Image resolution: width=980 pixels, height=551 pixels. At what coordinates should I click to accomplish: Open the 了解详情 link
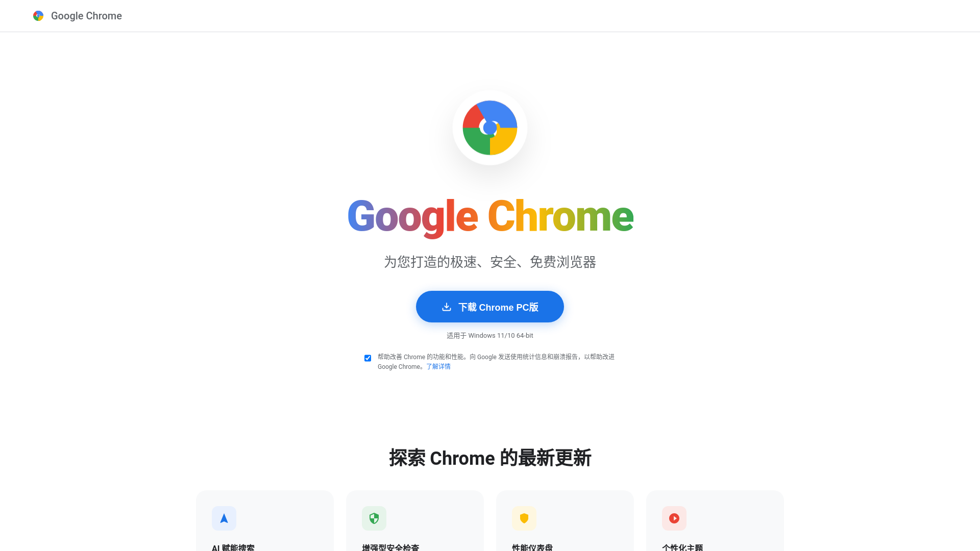pyautogui.click(x=438, y=366)
